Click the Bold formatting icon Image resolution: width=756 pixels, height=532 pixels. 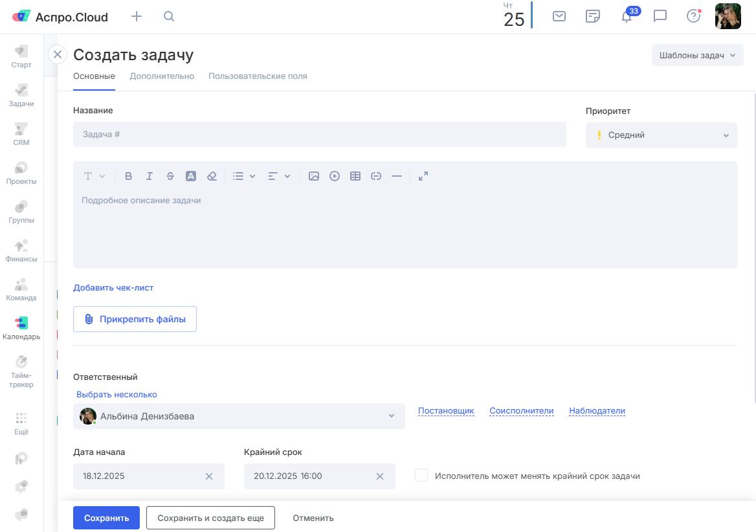tap(128, 176)
